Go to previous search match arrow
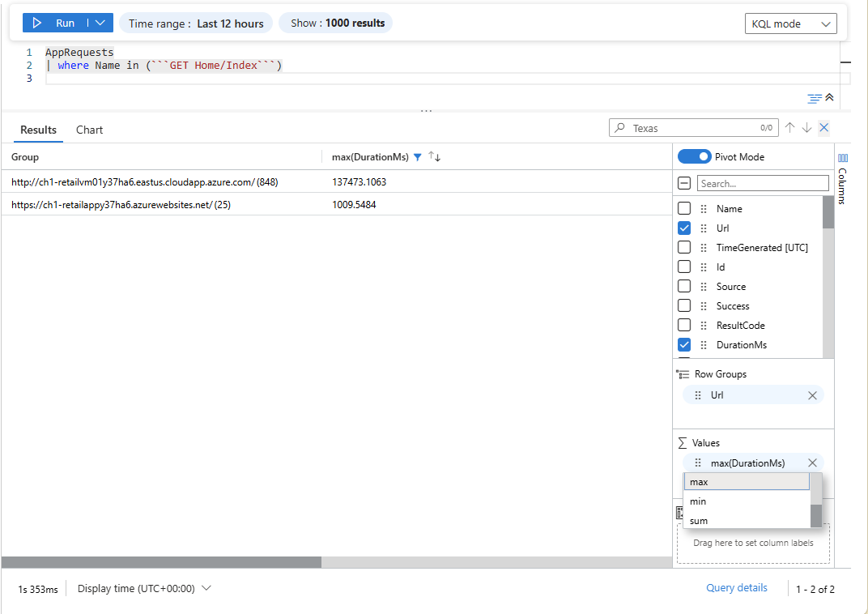 point(790,128)
